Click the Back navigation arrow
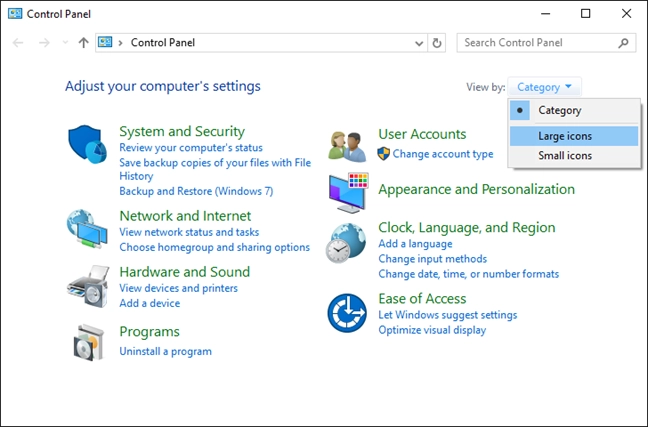 [x=18, y=43]
